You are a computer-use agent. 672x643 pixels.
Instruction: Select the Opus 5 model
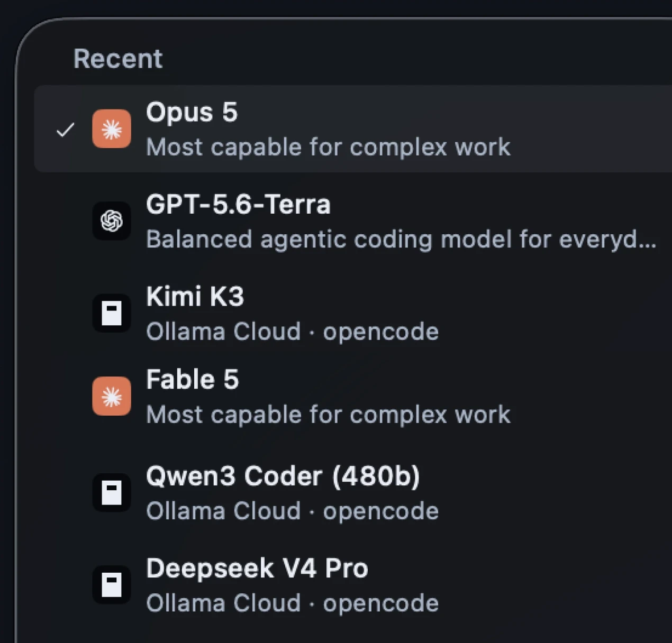tap(353, 129)
